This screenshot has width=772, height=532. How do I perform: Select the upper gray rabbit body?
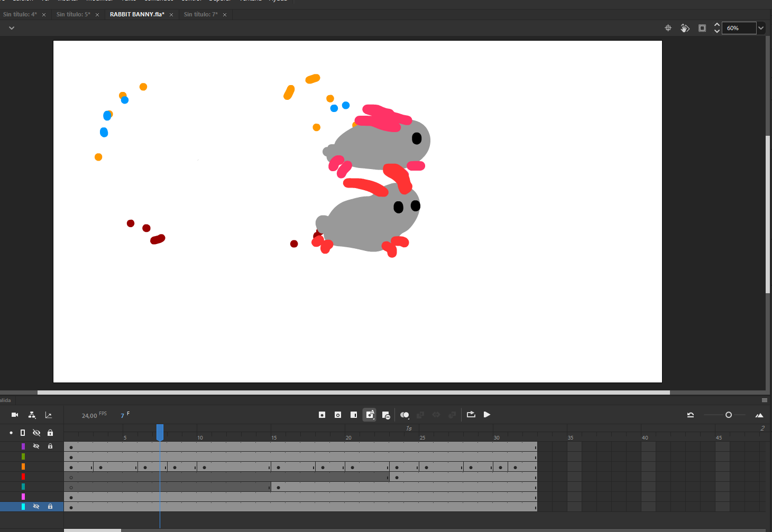click(378, 148)
